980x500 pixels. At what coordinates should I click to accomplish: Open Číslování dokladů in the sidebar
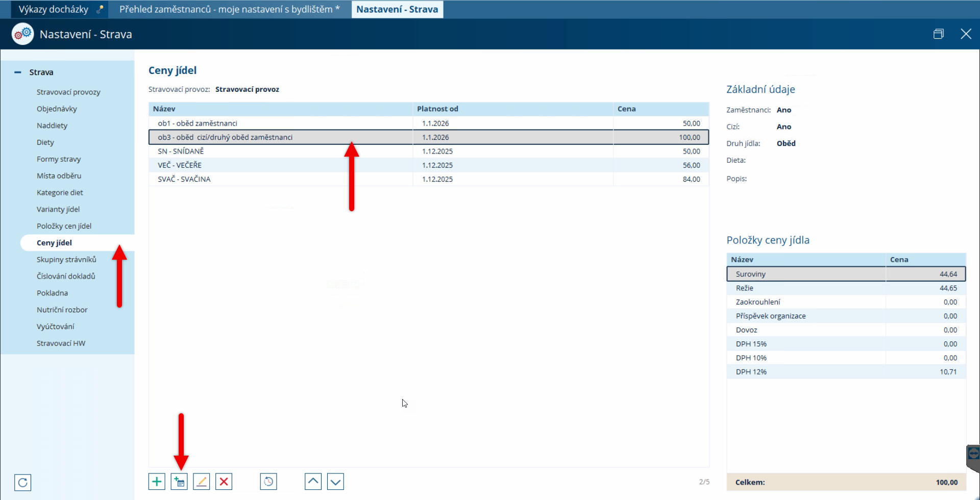pos(66,276)
